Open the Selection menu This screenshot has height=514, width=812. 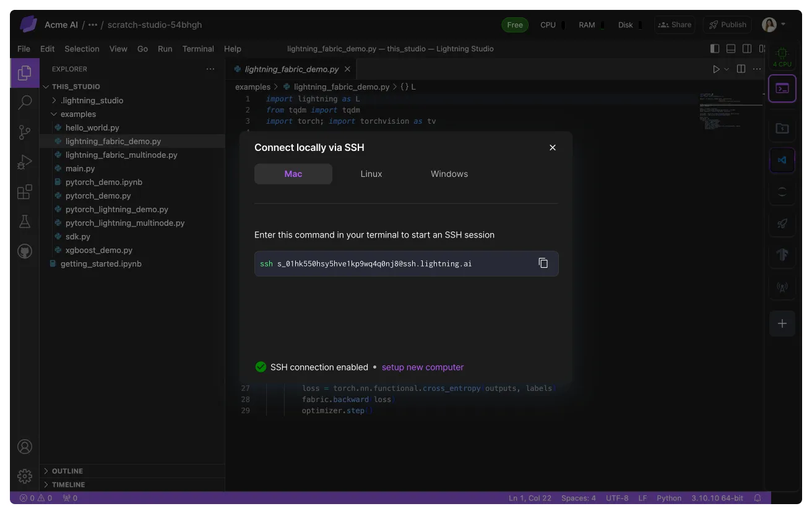pos(82,49)
